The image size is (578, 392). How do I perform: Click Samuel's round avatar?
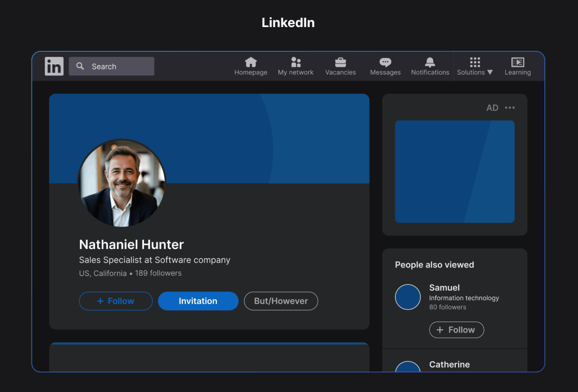[x=407, y=297]
